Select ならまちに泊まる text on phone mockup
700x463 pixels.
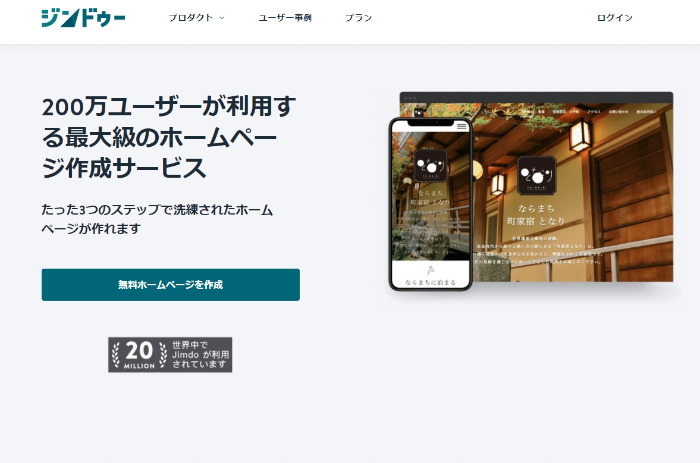tap(430, 283)
